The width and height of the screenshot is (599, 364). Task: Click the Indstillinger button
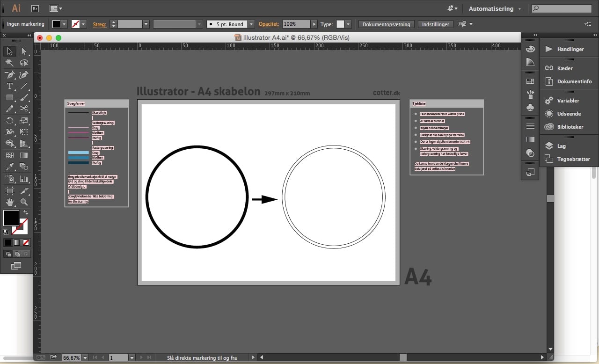[436, 24]
